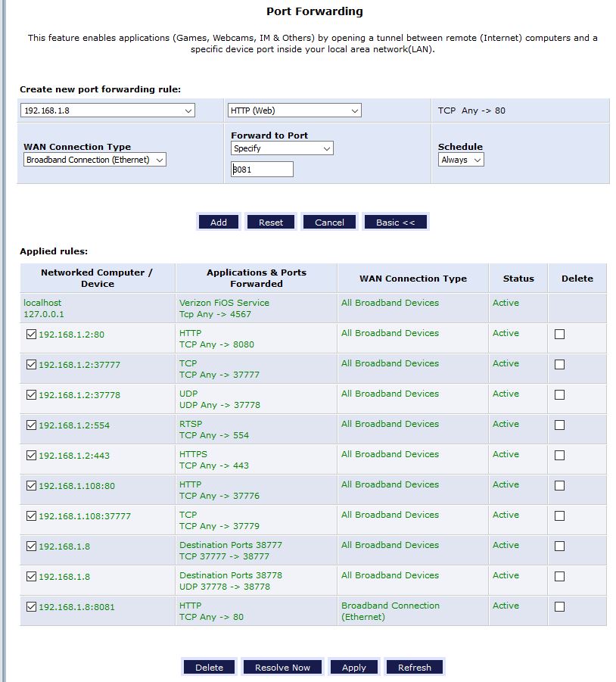Viewport: 616px width, 682px height.
Task: Open the Forward to Port Specify dropdown
Action: 282,148
